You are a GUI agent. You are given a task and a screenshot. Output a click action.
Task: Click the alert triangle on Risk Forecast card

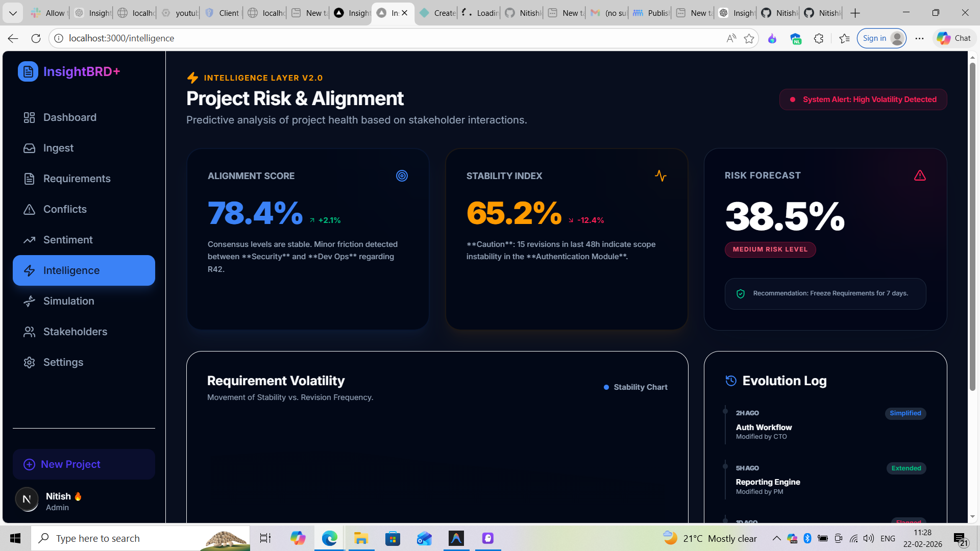(x=920, y=175)
